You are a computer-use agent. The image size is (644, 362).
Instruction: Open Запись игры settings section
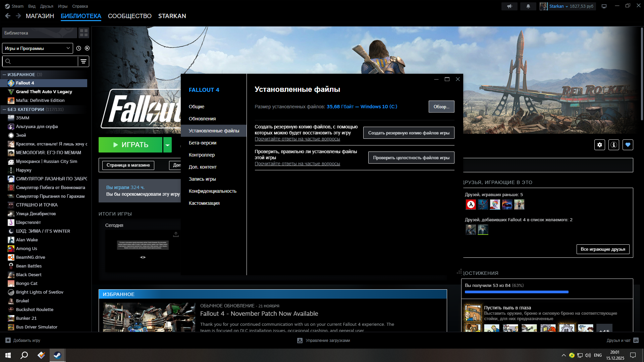click(x=214, y=179)
